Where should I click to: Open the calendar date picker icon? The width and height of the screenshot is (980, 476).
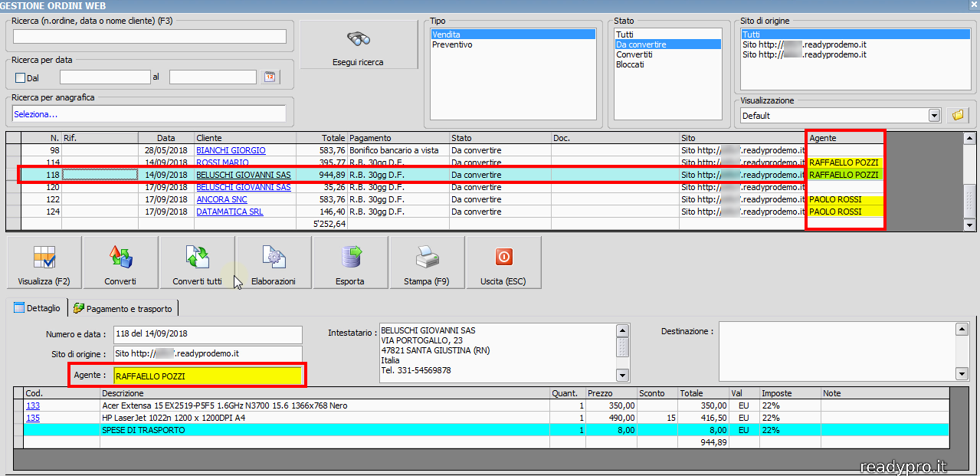270,77
